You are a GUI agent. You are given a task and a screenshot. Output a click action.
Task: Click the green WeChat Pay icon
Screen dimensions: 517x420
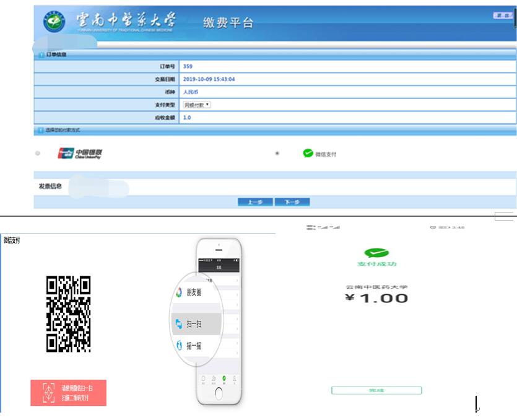(x=308, y=153)
